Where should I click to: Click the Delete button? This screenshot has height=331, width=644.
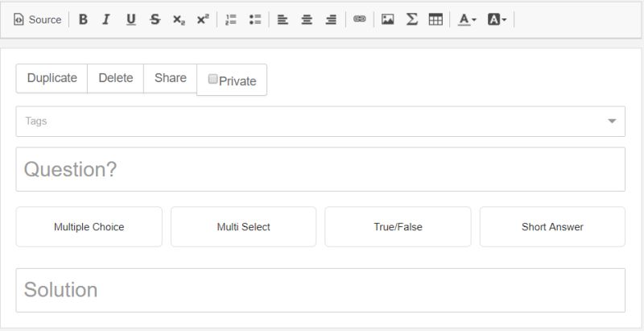(115, 78)
